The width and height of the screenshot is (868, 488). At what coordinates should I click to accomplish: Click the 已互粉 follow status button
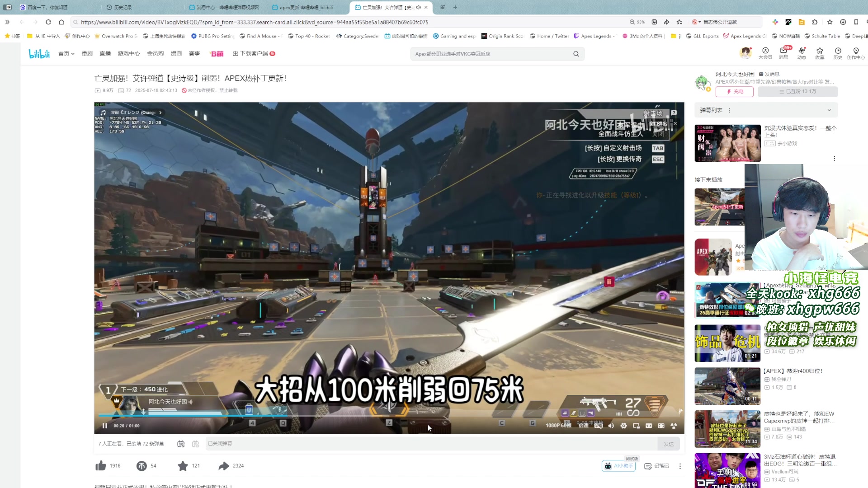pos(797,92)
